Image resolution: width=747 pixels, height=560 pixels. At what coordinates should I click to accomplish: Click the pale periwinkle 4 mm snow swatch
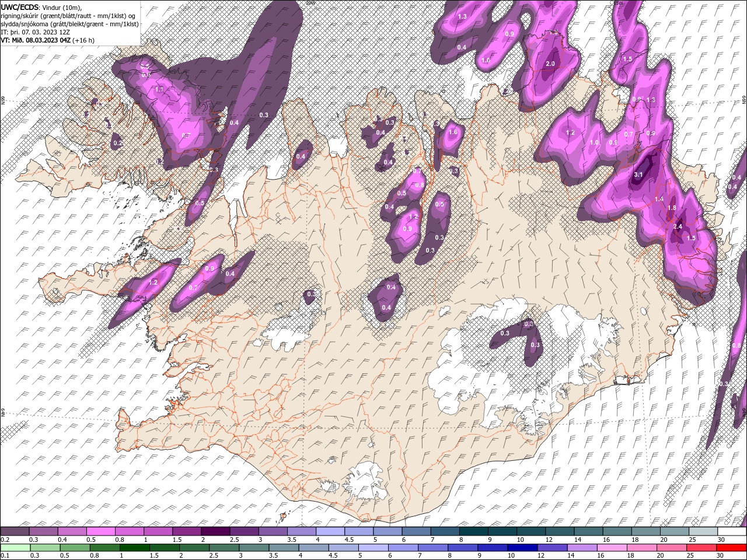[x=330, y=531]
